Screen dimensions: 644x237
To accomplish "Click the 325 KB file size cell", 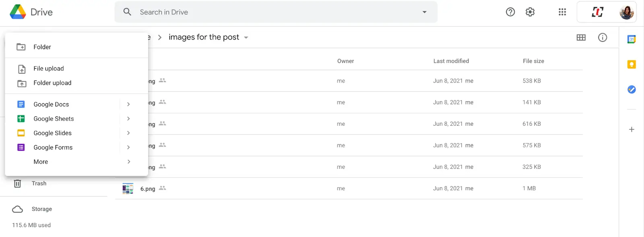I will point(532,167).
